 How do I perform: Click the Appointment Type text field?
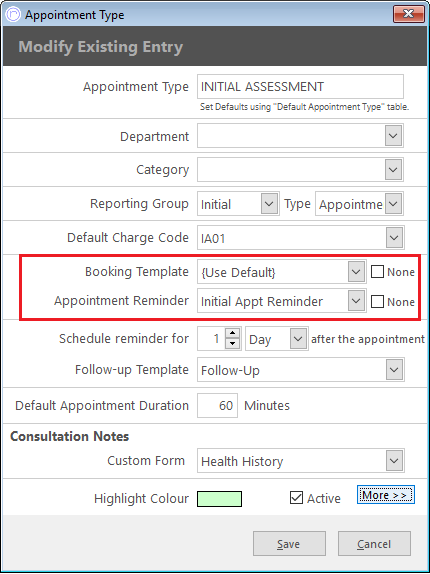pyautogui.click(x=300, y=87)
